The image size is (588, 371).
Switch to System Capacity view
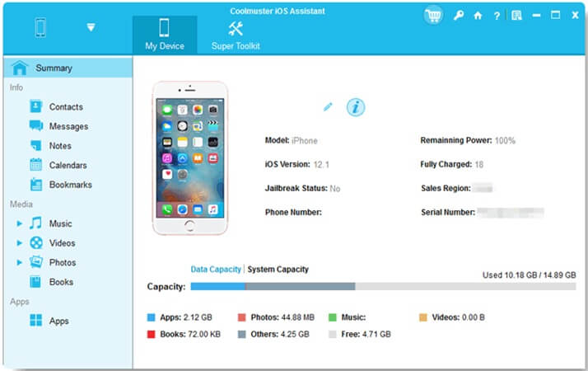click(278, 270)
